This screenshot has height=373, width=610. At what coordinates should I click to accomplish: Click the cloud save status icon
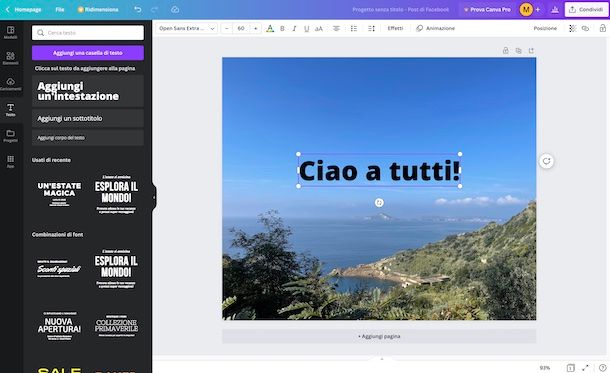click(175, 9)
